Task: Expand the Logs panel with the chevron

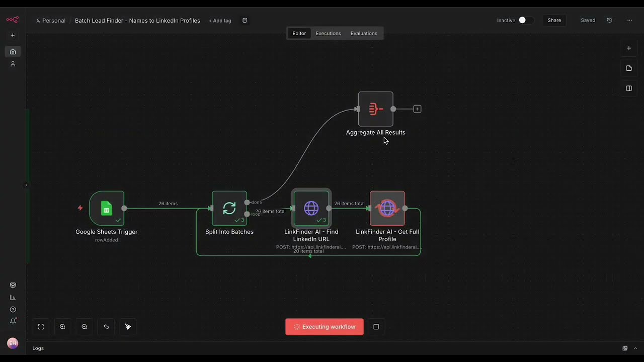Action: pyautogui.click(x=635, y=348)
